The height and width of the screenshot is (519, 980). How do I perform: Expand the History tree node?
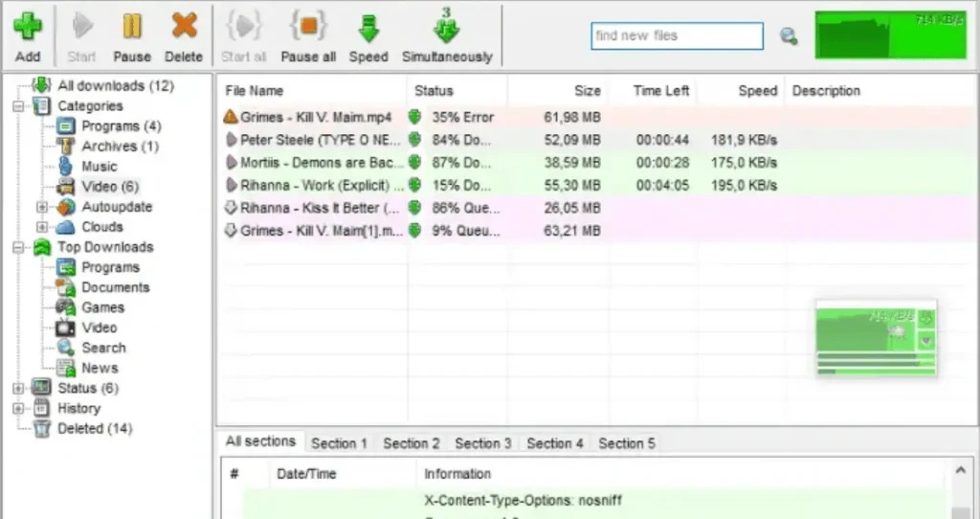coord(18,409)
